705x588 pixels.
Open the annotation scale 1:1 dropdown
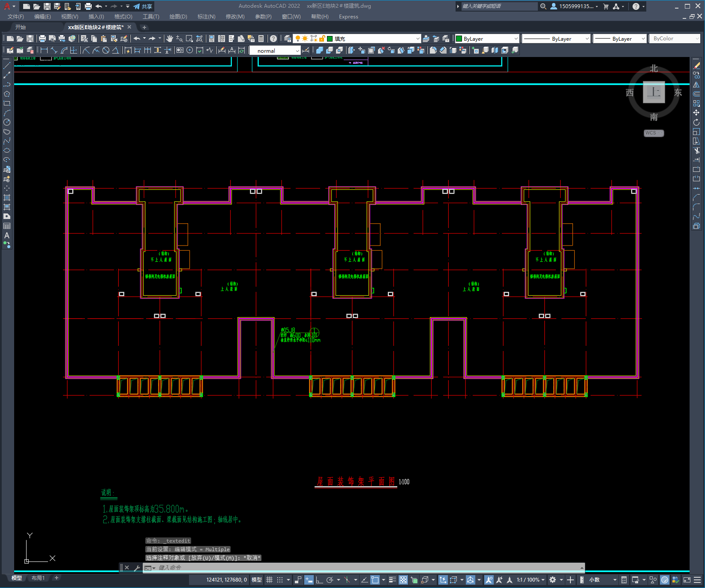pos(531,580)
